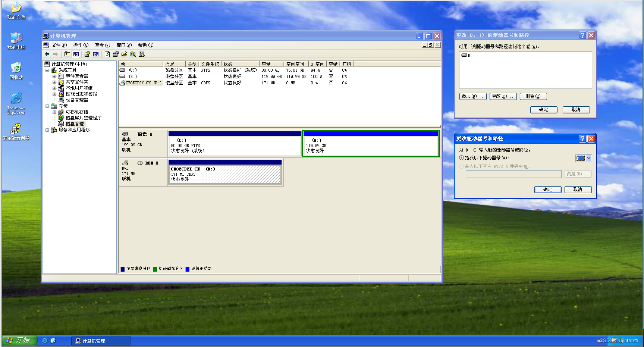This screenshot has height=347, width=644.
Task: Click the 计算机管理 taskbar button
Action: [101, 341]
